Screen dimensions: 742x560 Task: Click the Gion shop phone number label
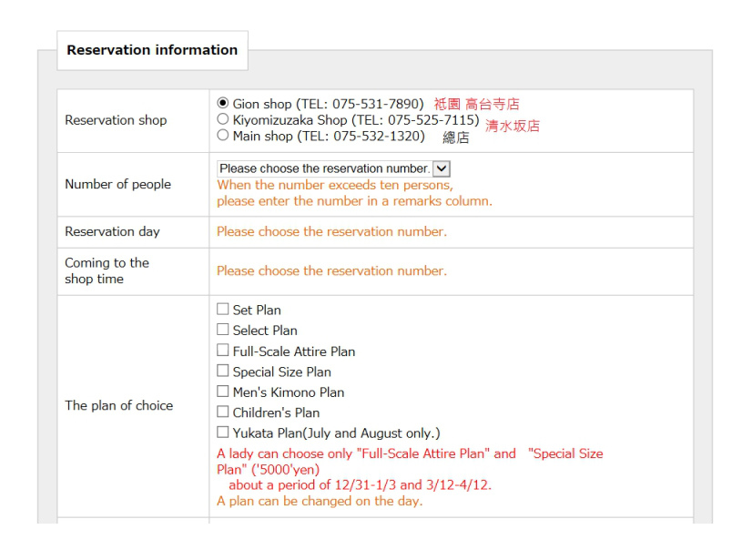coord(328,104)
